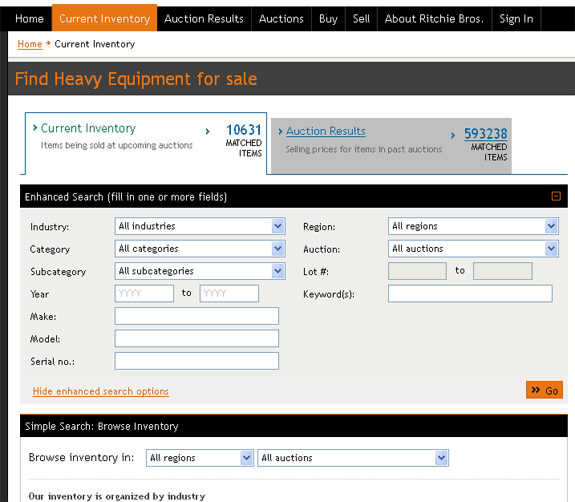This screenshot has width=575, height=502.
Task: Open Browse inventory All regions dropdown
Action: (x=199, y=458)
